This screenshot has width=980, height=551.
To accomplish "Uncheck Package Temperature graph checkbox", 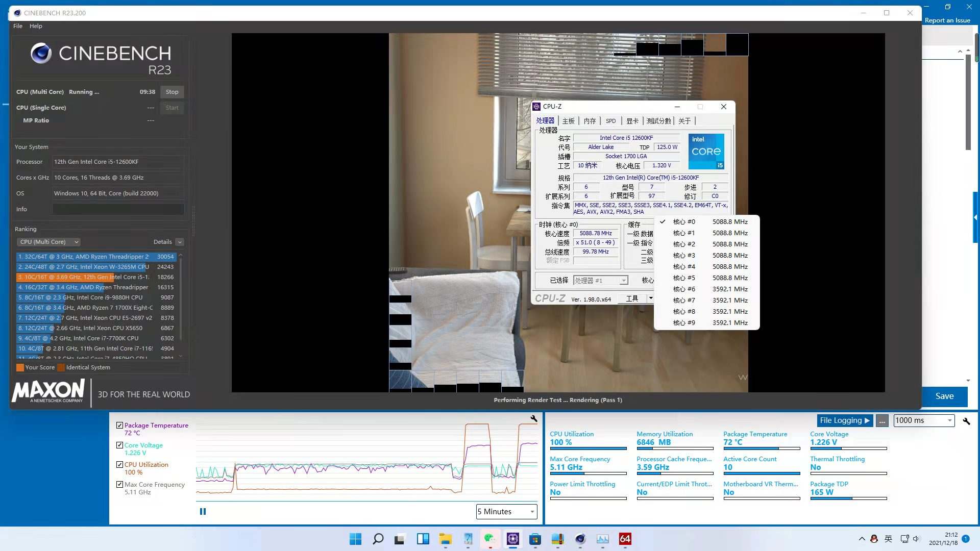I will click(119, 425).
